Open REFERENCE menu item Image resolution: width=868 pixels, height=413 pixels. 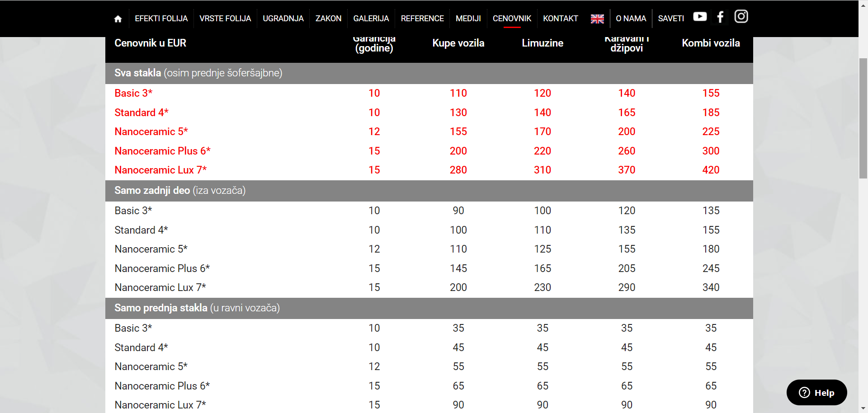coord(422,19)
